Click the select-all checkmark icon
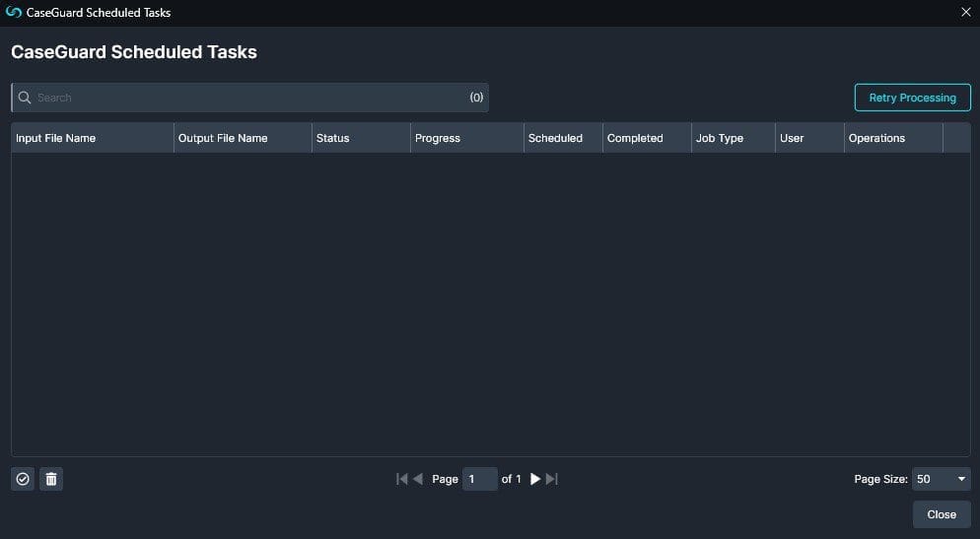Screen dimensions: 980x539 pyautogui.click(x=23, y=479)
